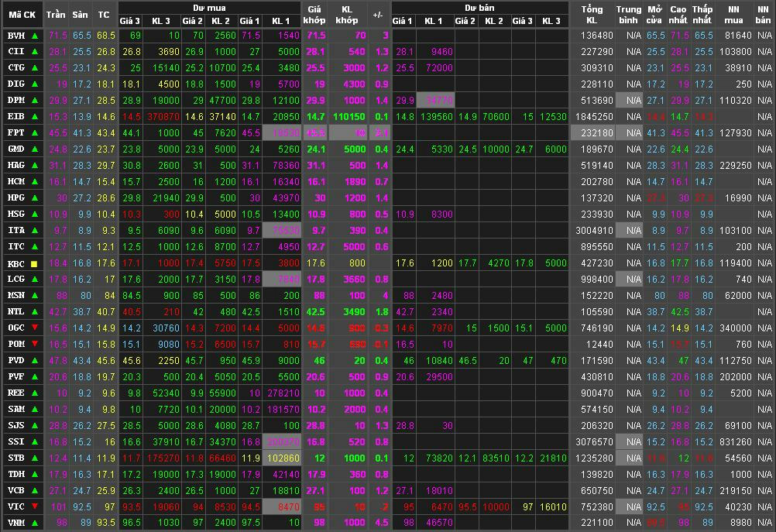Click REE buy volume 278210
Viewport: 776px width, 532px height.
coord(283,393)
